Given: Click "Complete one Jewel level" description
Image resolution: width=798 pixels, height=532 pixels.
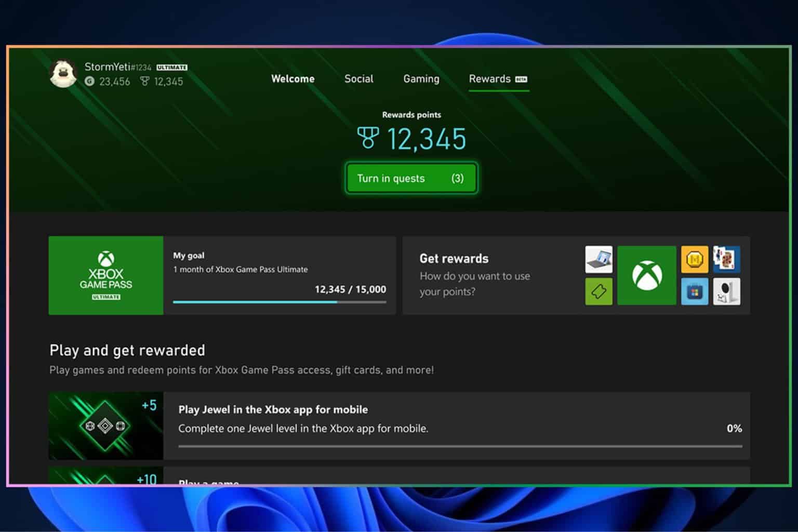Looking at the screenshot, I should click(303, 429).
